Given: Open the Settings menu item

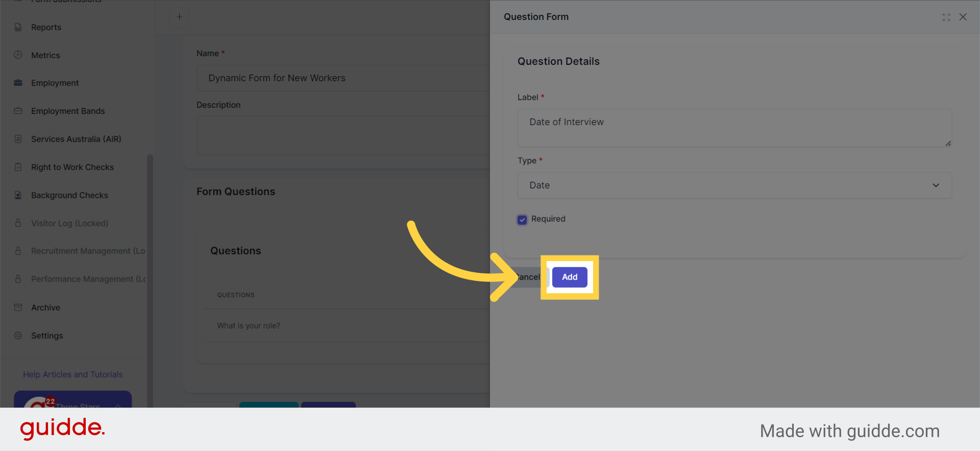Looking at the screenshot, I should tap(47, 336).
